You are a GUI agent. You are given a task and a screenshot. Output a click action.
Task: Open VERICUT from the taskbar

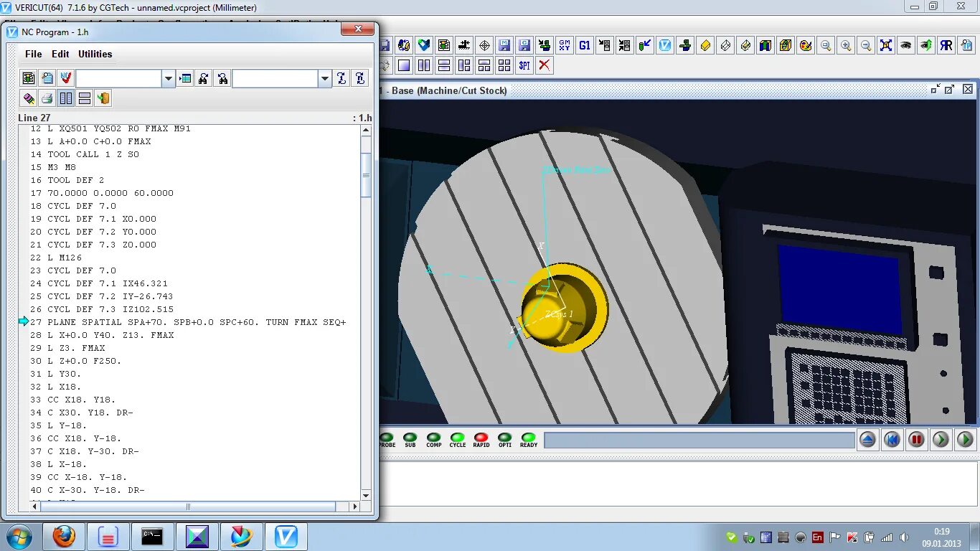[x=286, y=537]
